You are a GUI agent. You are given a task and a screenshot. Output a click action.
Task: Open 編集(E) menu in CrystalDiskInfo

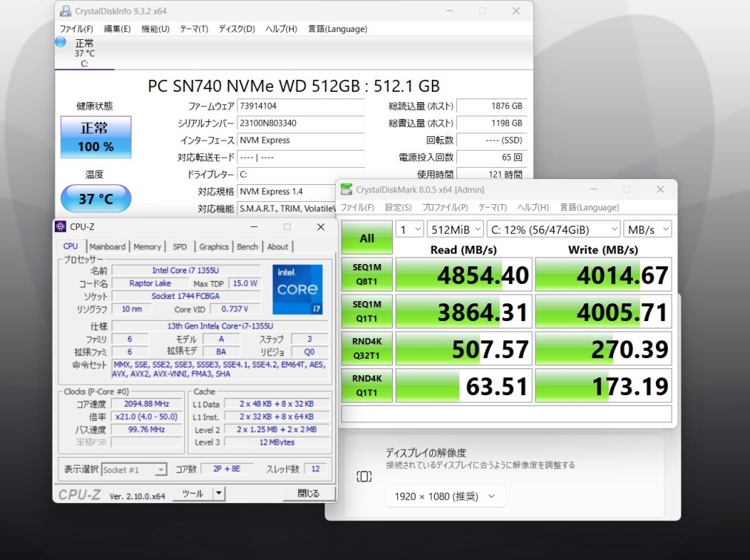[117, 29]
